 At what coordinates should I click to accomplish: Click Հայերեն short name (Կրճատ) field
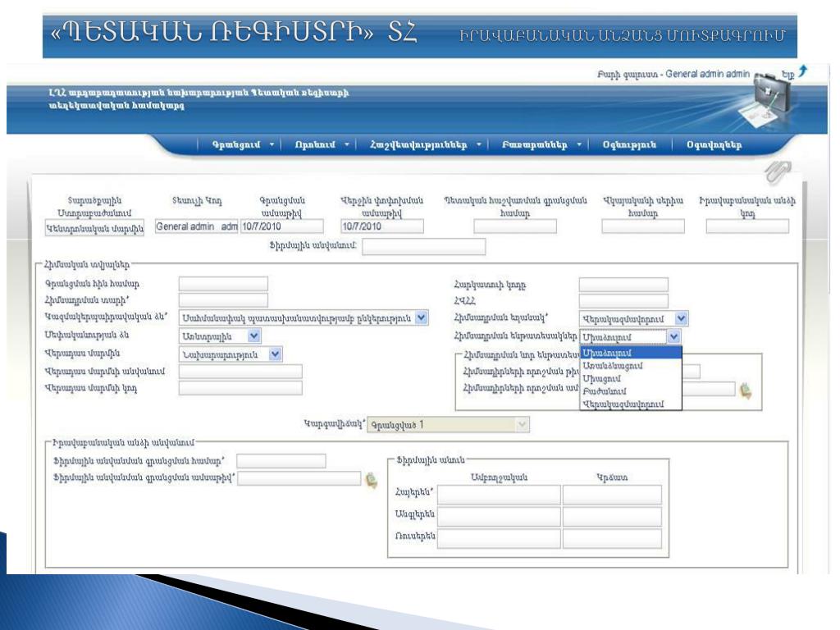pos(612,495)
